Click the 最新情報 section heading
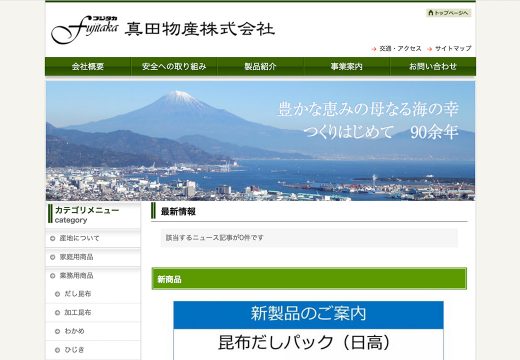Screen dimensions: 520x360 [178, 212]
